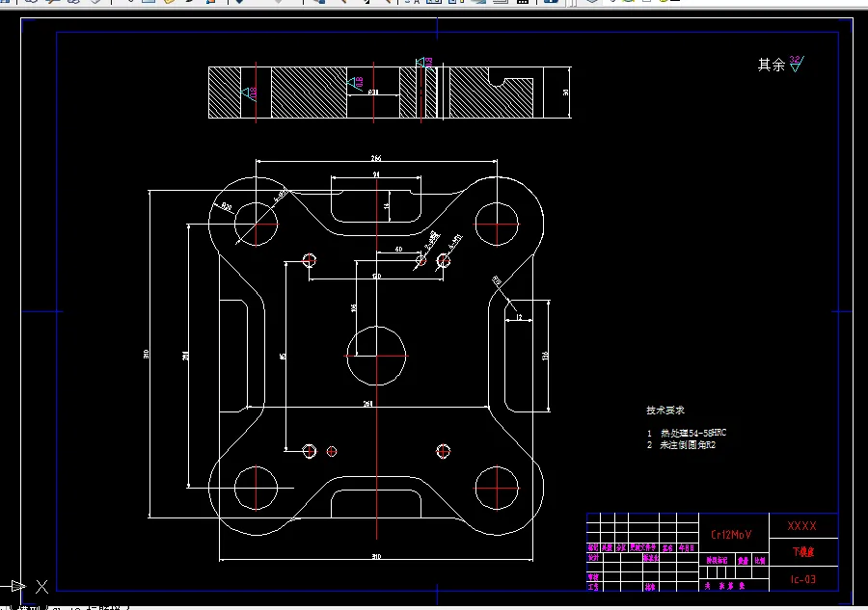
Task: Pick the rounded slot cutout at the plate's bottom edge
Action: (376, 503)
